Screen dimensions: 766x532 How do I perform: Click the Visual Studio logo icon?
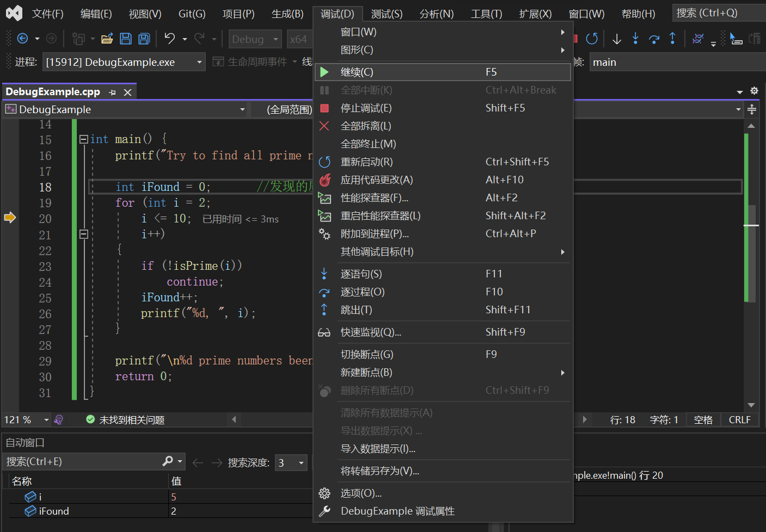14,13
